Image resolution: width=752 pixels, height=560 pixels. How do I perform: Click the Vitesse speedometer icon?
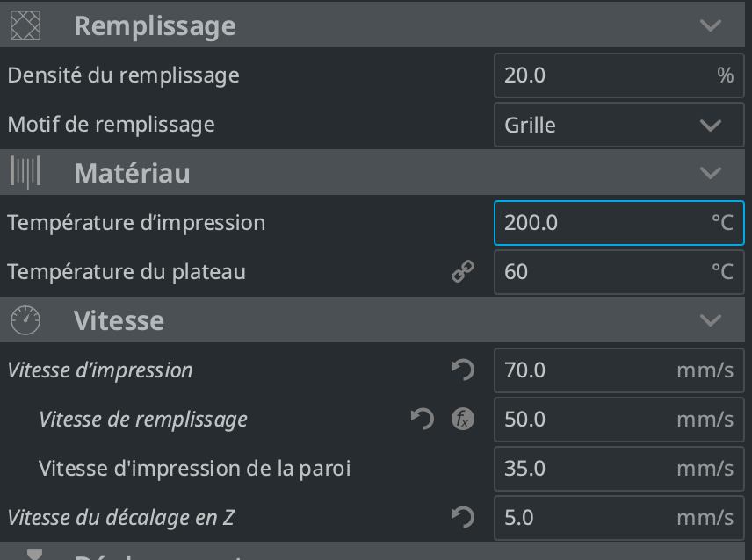(x=25, y=320)
